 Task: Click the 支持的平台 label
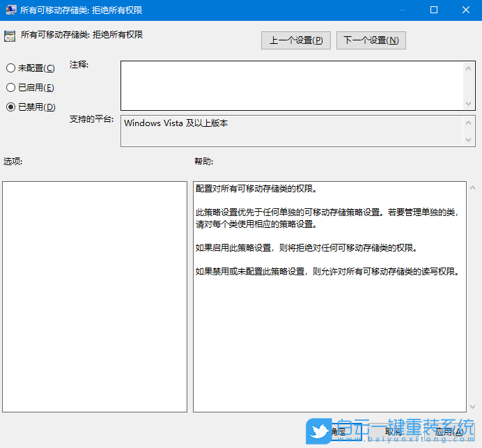(x=92, y=119)
